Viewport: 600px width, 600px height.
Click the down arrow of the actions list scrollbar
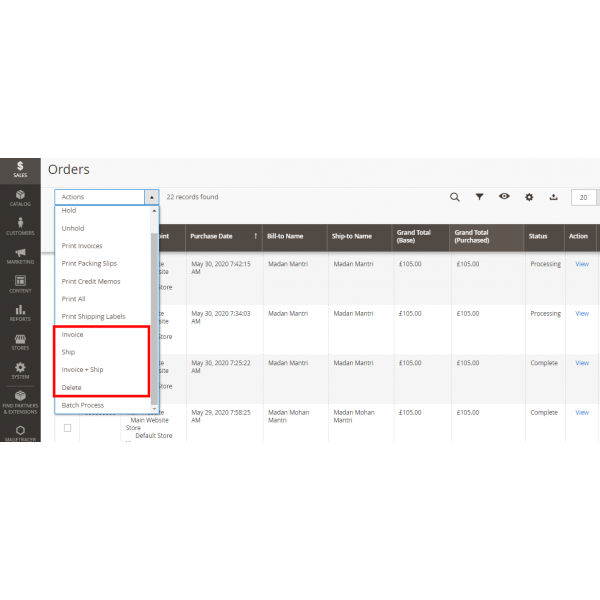click(153, 408)
